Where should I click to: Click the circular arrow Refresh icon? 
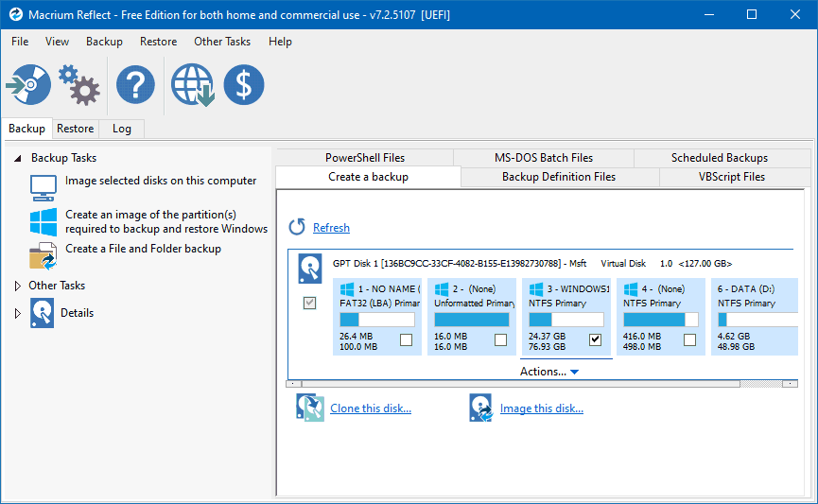(x=297, y=227)
